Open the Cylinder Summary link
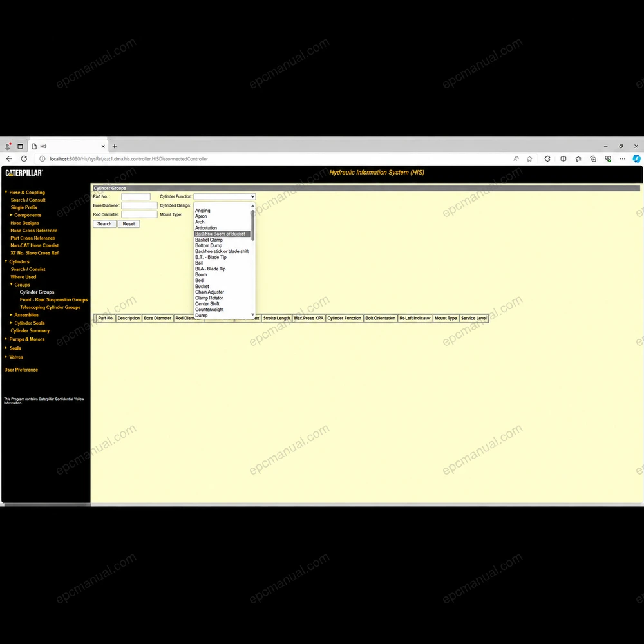The height and width of the screenshot is (644, 644). coord(30,331)
